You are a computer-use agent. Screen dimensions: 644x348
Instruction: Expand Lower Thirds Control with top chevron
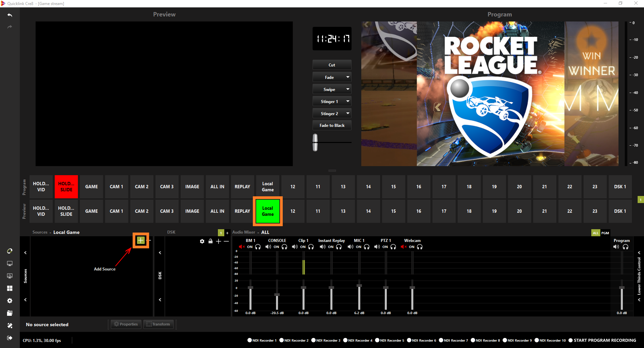(x=639, y=252)
